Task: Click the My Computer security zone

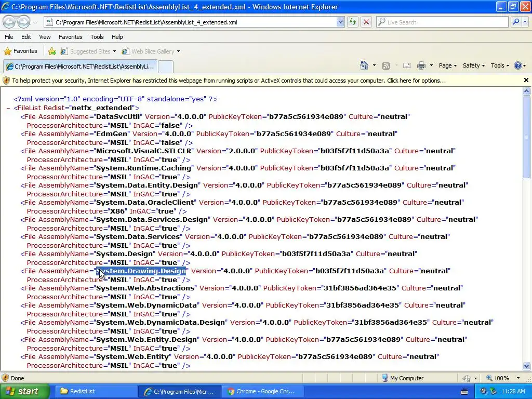Action: pos(403,378)
